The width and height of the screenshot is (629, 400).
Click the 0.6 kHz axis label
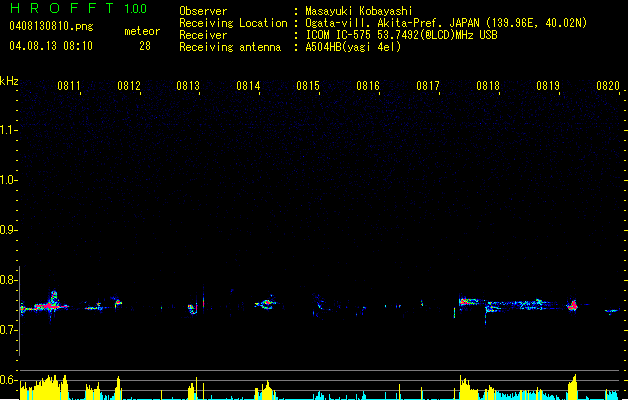8,380
